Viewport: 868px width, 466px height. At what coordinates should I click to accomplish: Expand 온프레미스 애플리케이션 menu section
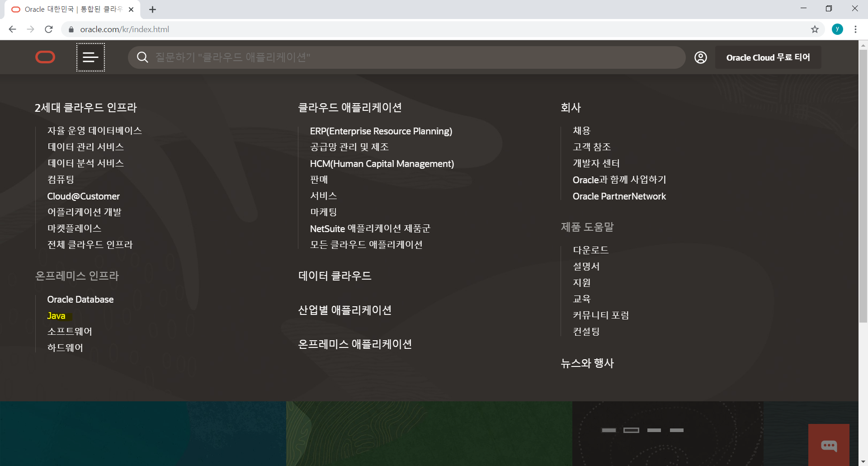click(355, 344)
